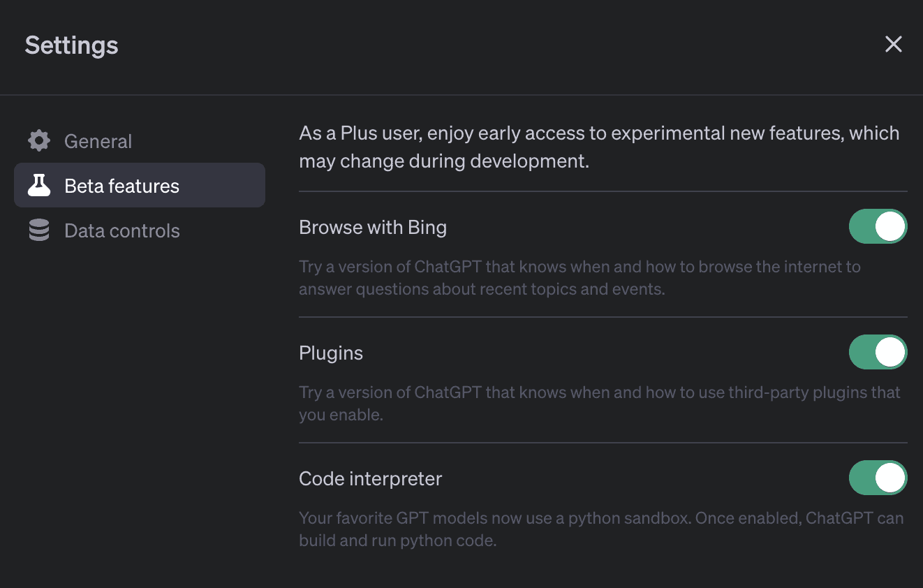
Task: Click the Settings dialog title
Action: (72, 45)
